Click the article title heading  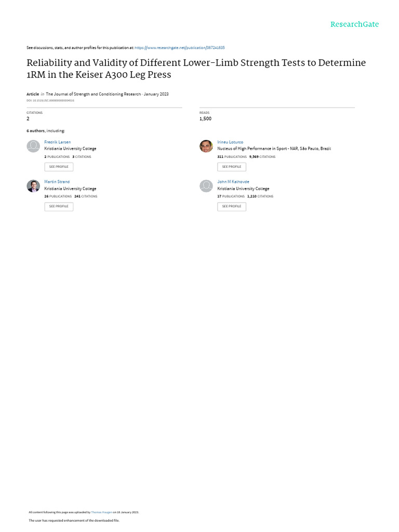[196, 69]
